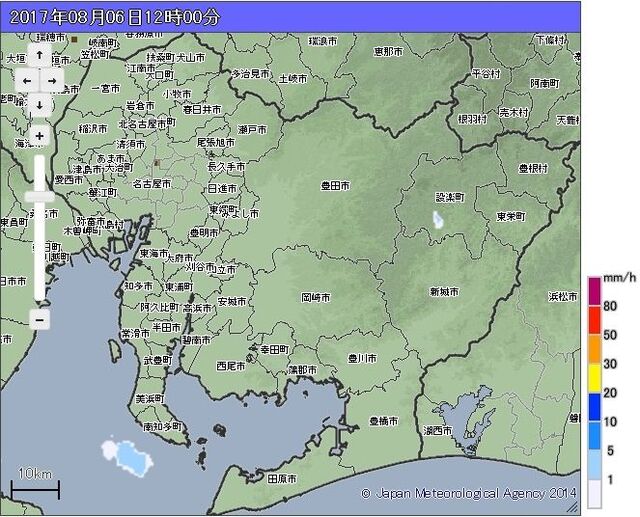Click the 豊田市 map label
Image resolution: width=640 pixels, height=517 pixels.
(336, 186)
